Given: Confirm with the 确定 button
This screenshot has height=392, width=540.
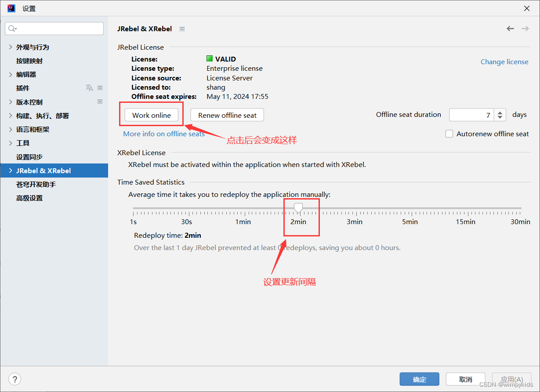Looking at the screenshot, I should click(x=420, y=379).
